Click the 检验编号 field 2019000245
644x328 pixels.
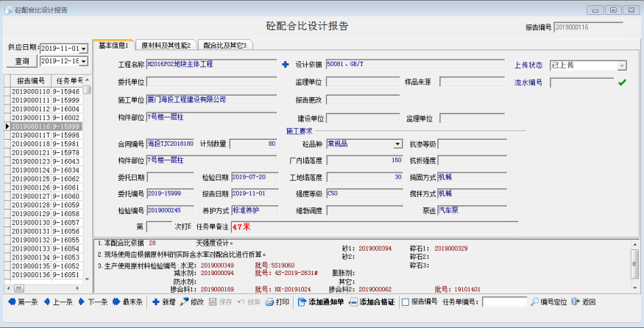coord(171,210)
